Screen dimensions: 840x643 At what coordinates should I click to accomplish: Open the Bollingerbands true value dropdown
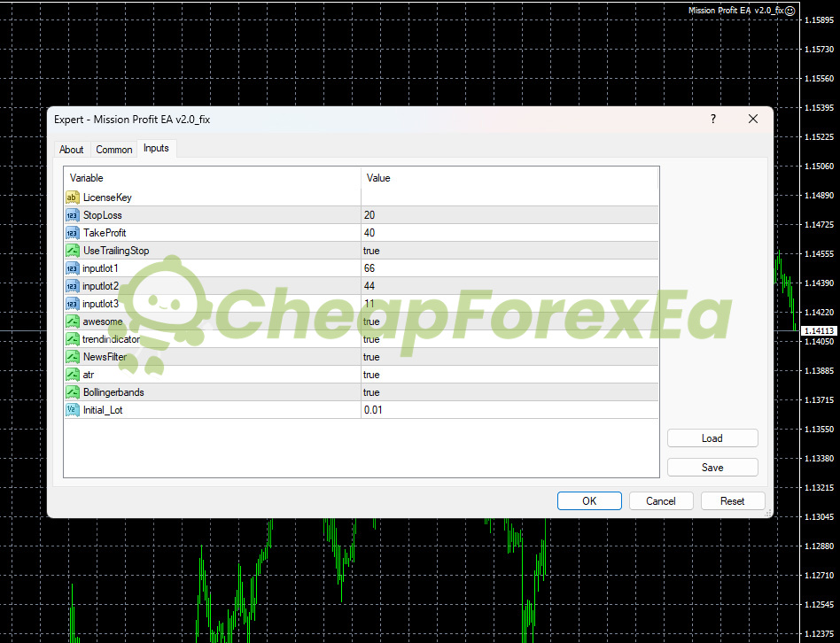tap(509, 391)
